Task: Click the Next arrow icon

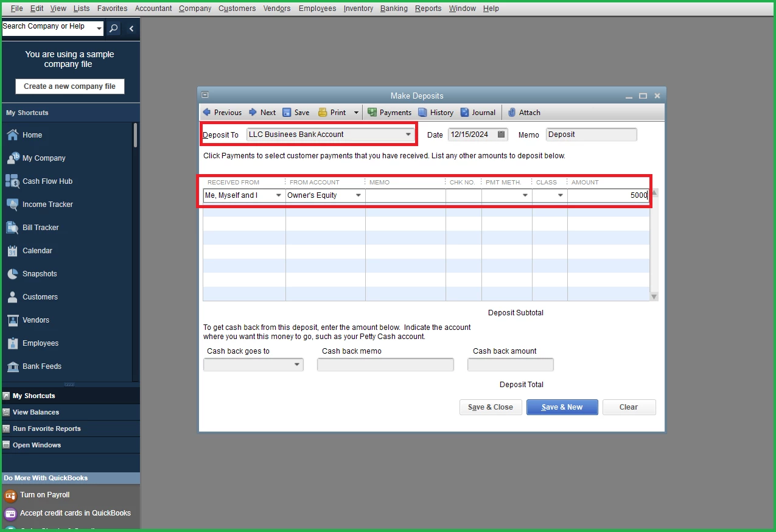Action: click(x=253, y=113)
